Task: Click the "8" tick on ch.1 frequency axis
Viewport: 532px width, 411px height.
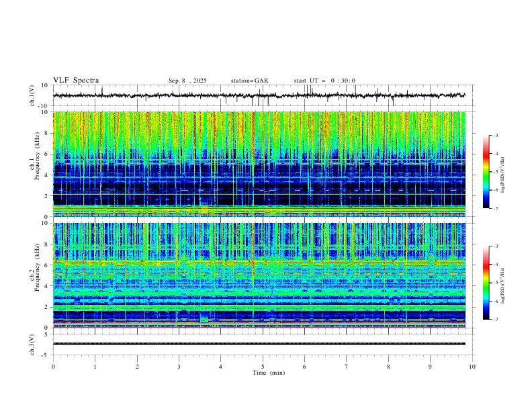Action: [47, 133]
